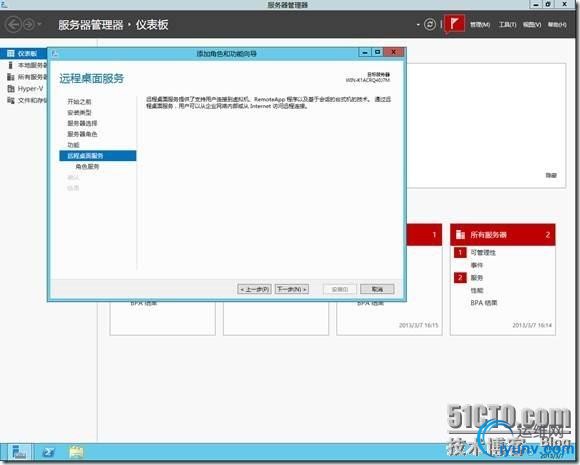Open the 所有服务器 red tile header

coord(503,235)
